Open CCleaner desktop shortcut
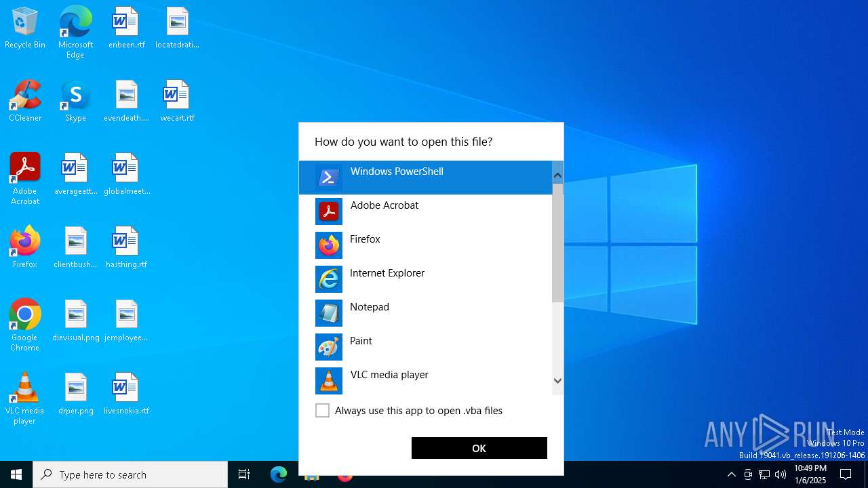This screenshot has height=488, width=868. (25, 101)
